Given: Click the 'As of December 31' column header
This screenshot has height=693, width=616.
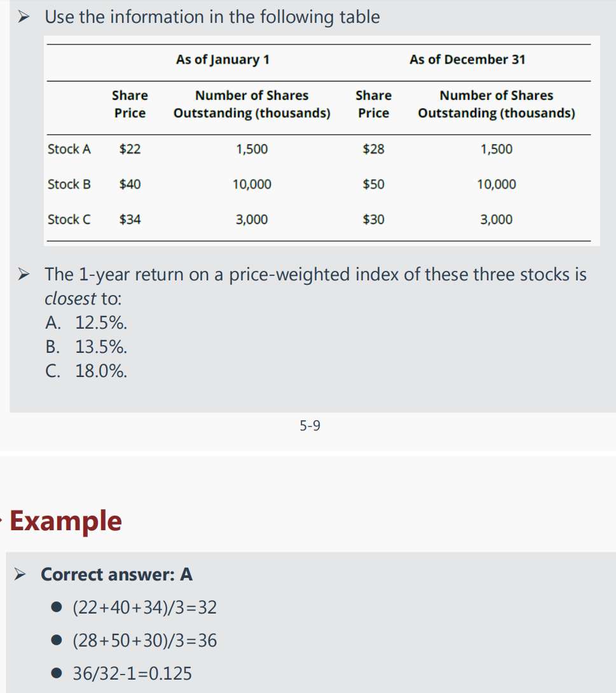Looking at the screenshot, I should coord(467,60).
